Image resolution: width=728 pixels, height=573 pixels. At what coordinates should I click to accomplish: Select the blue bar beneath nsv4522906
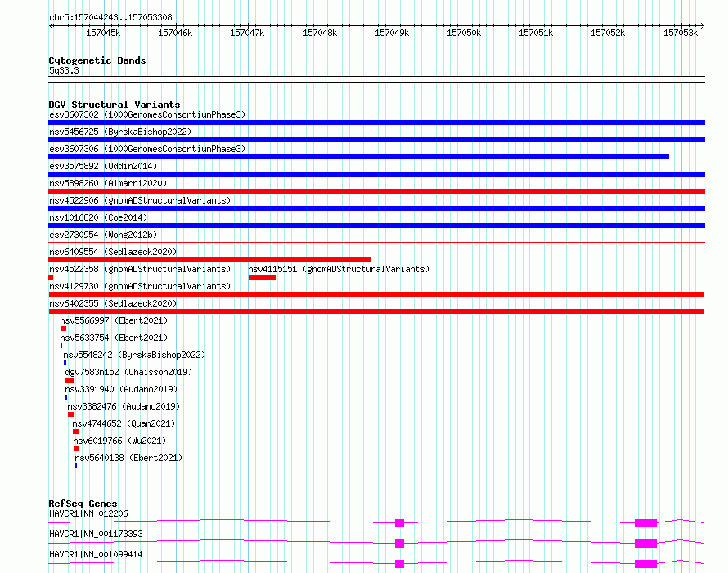click(x=376, y=208)
